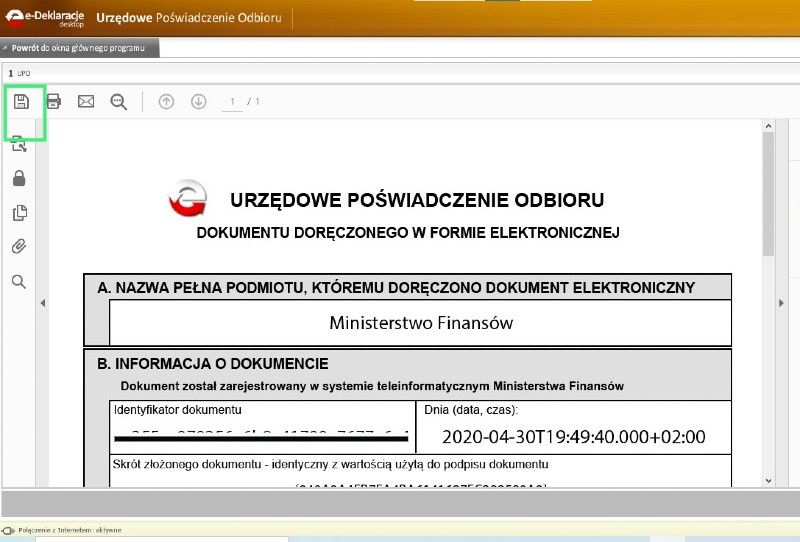Screen dimensions: 800x542
Task: Click the zoom magnifier icon in the toolbar
Action: click(118, 102)
